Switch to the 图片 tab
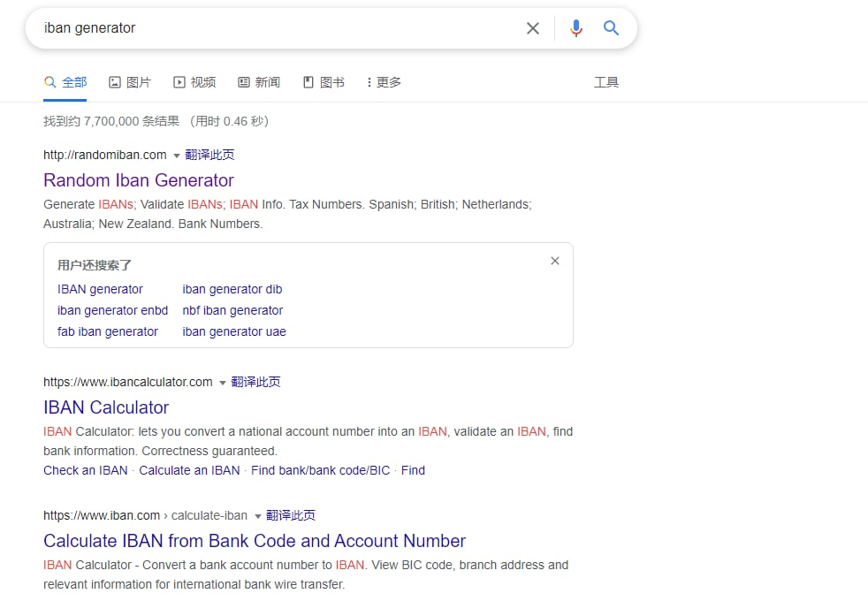The width and height of the screenshot is (868, 601). click(130, 82)
